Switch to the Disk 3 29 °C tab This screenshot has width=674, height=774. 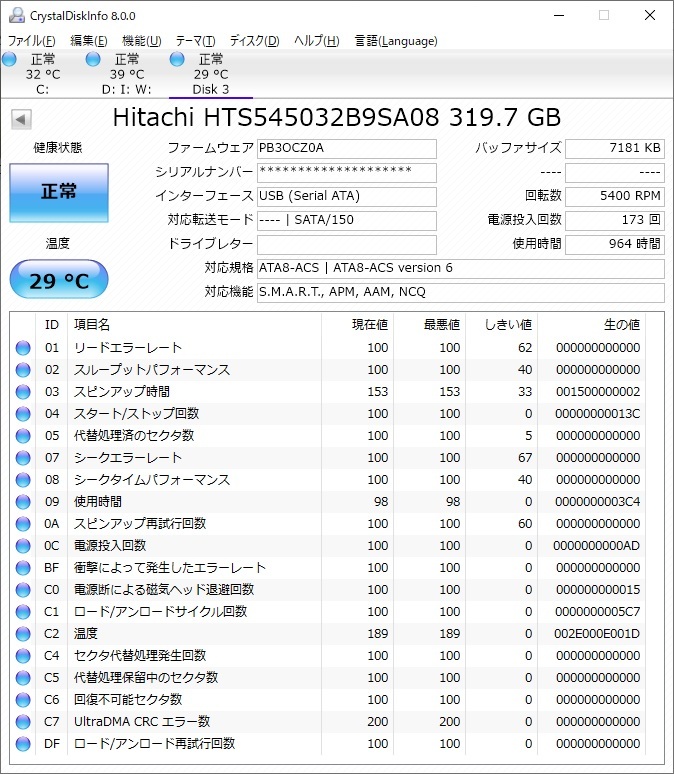click(x=211, y=74)
